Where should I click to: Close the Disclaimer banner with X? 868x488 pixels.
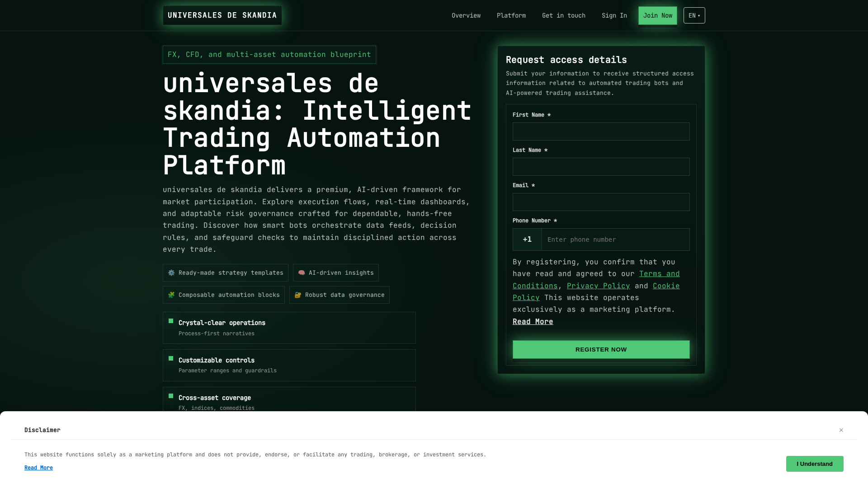[x=841, y=430]
